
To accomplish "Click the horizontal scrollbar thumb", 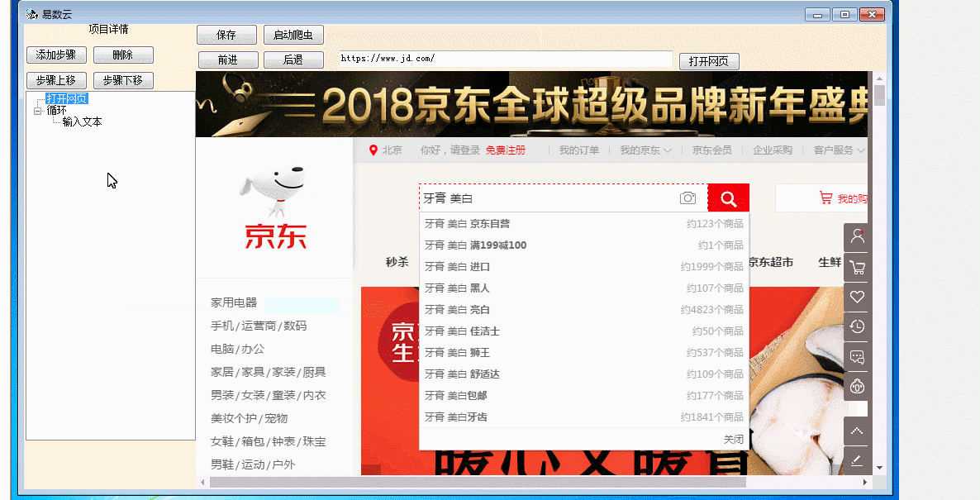I will pos(478,483).
